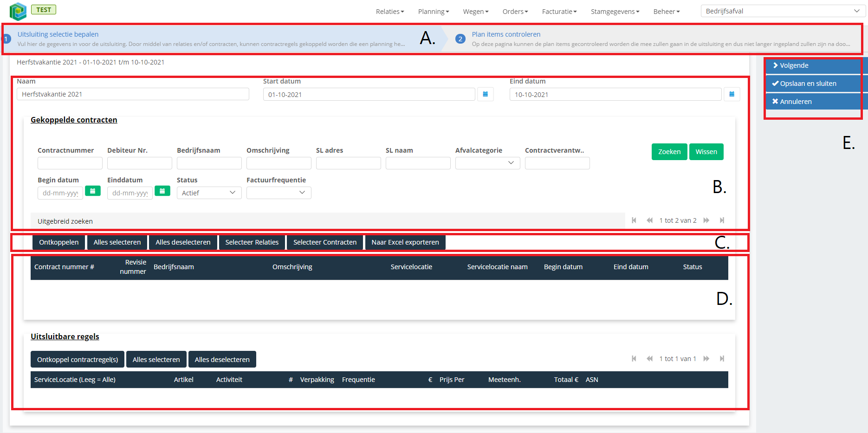Click Alles selecteren under Uitsluitbare regels

coord(156,359)
